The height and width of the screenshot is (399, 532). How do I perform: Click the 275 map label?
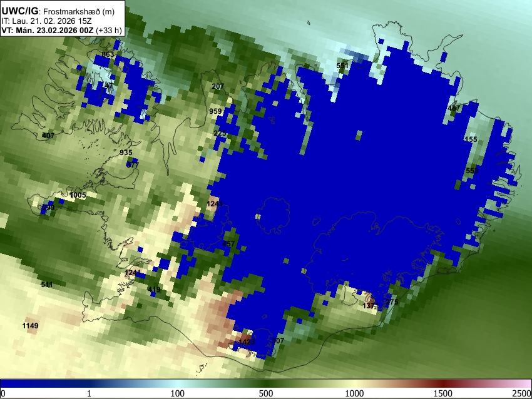392,302
